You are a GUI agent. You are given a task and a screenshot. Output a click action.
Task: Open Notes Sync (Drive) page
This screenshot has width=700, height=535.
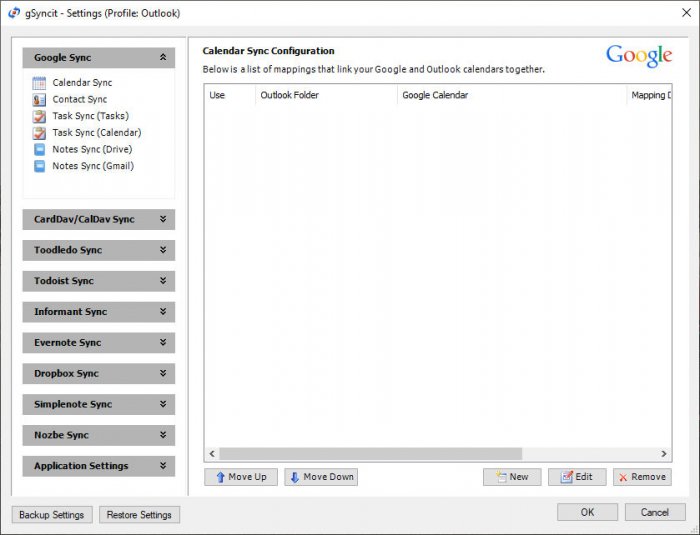point(92,149)
